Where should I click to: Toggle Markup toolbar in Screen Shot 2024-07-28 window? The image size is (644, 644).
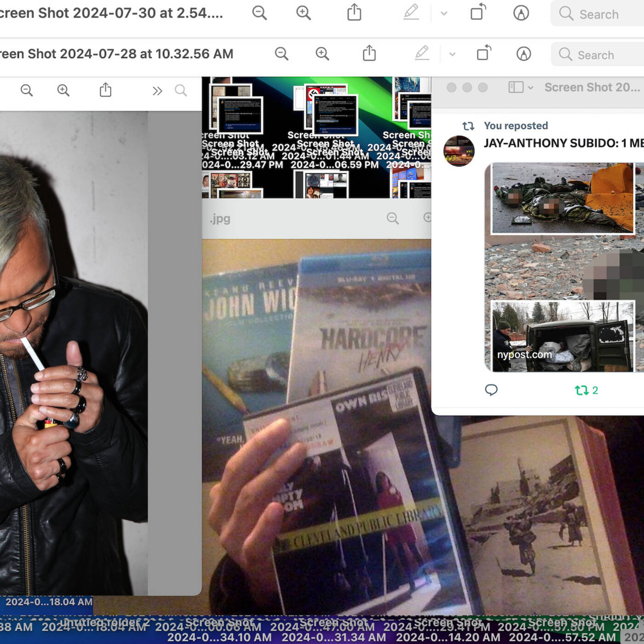click(x=523, y=54)
